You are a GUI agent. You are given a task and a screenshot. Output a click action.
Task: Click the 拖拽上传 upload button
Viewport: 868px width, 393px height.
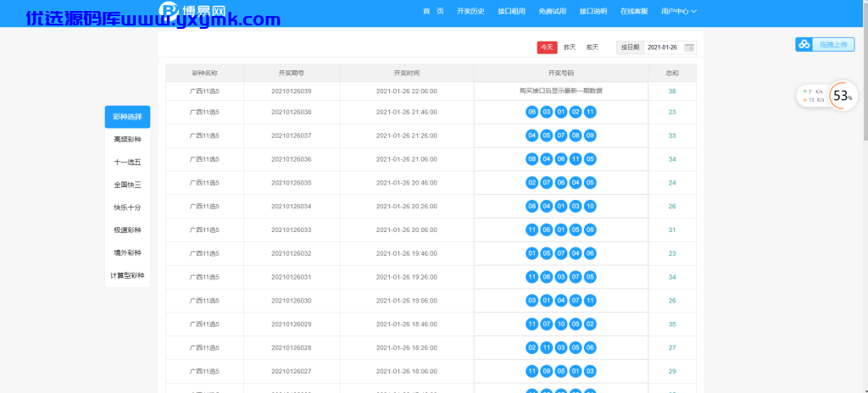(825, 44)
